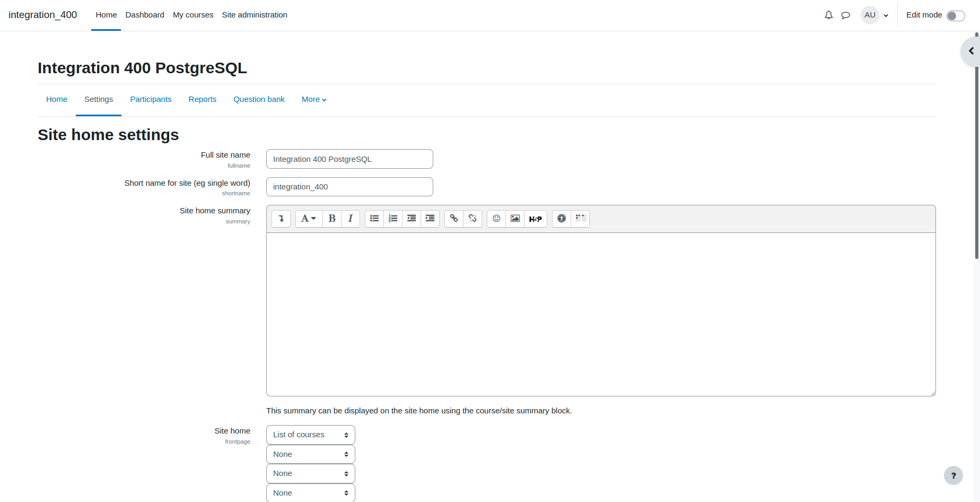980x502 pixels.
Task: Click the integration_400 site brand link
Action: pos(43,15)
